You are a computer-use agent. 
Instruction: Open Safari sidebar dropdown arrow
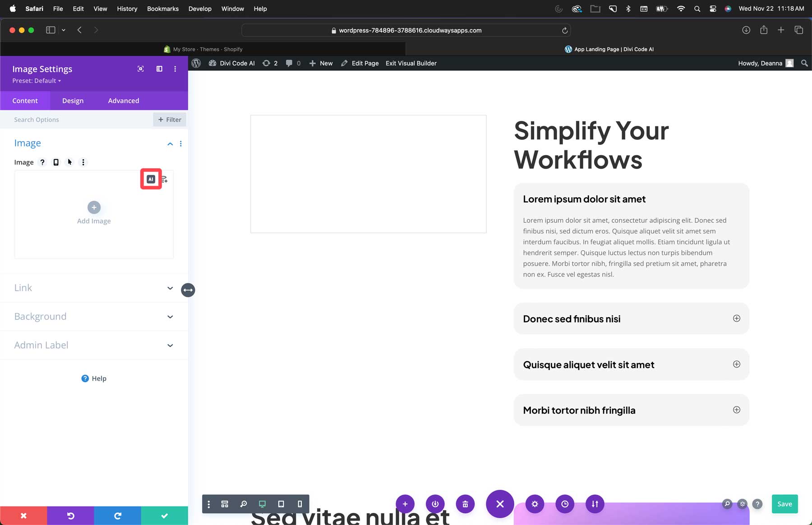pyautogui.click(x=64, y=30)
